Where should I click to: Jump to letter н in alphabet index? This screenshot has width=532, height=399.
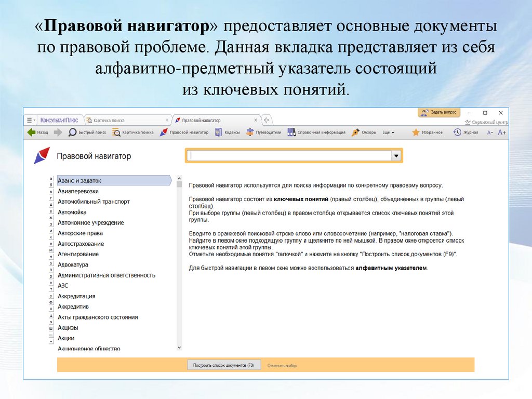(x=51, y=257)
